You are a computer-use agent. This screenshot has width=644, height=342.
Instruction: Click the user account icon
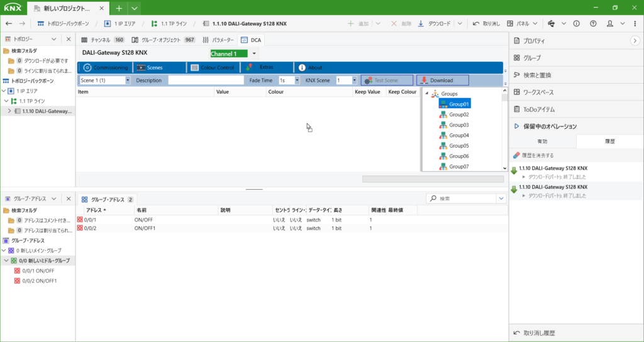click(610, 24)
